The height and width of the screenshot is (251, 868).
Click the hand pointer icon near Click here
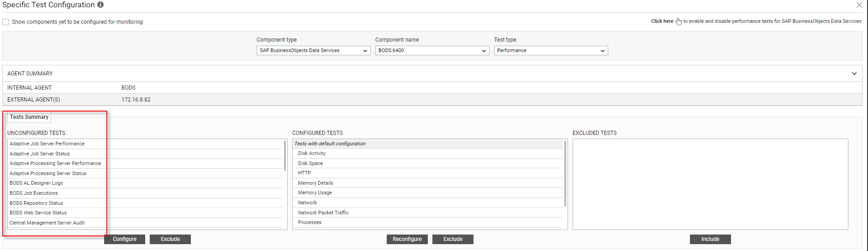(679, 21)
